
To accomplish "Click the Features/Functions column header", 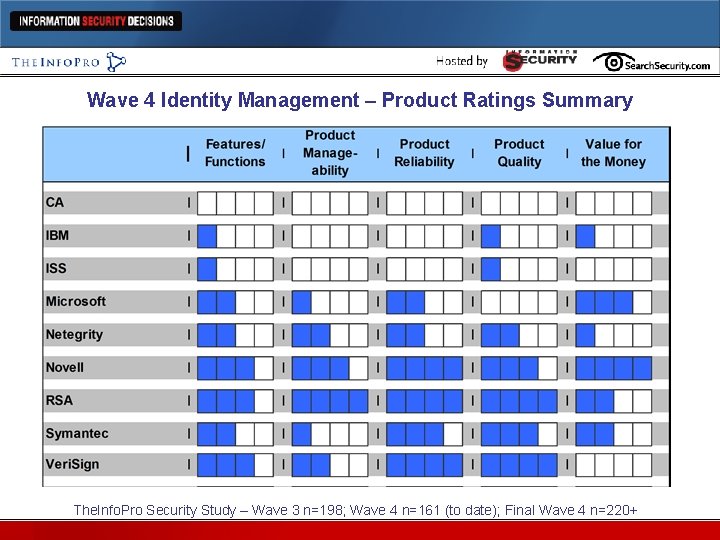I will tap(235, 153).
